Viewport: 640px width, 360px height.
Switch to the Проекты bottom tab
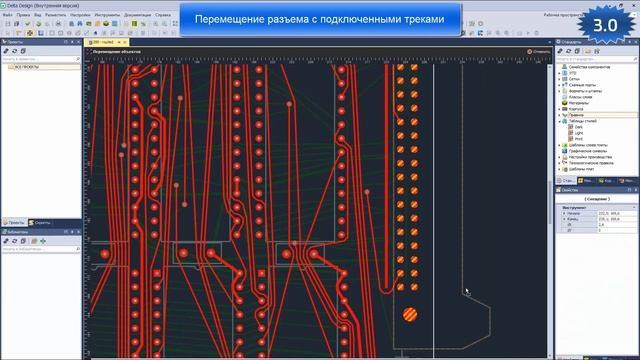point(15,222)
